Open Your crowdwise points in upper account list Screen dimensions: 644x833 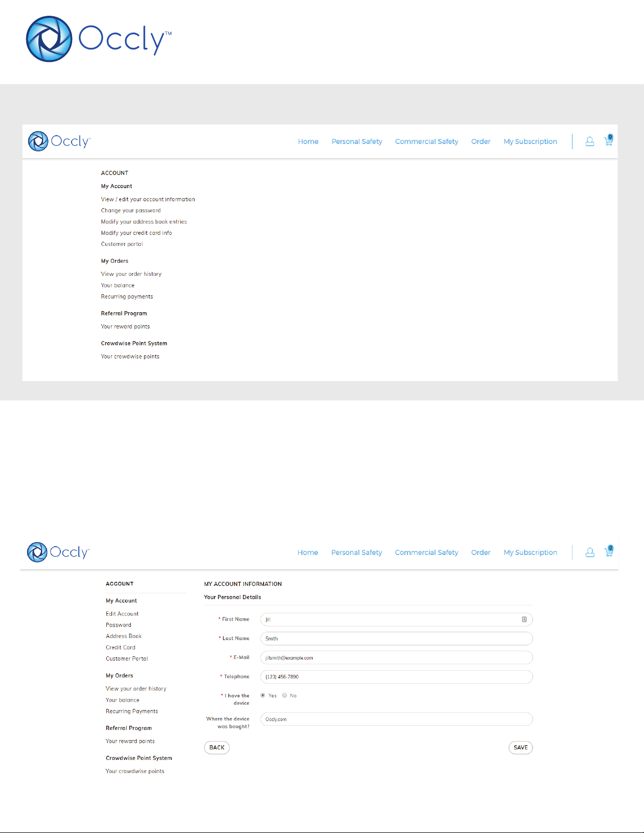coord(130,356)
